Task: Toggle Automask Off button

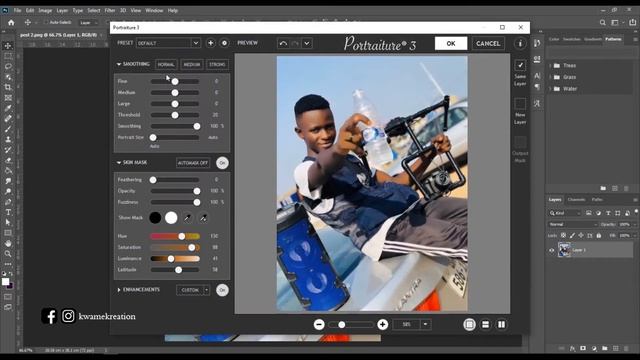Action: [x=193, y=163]
